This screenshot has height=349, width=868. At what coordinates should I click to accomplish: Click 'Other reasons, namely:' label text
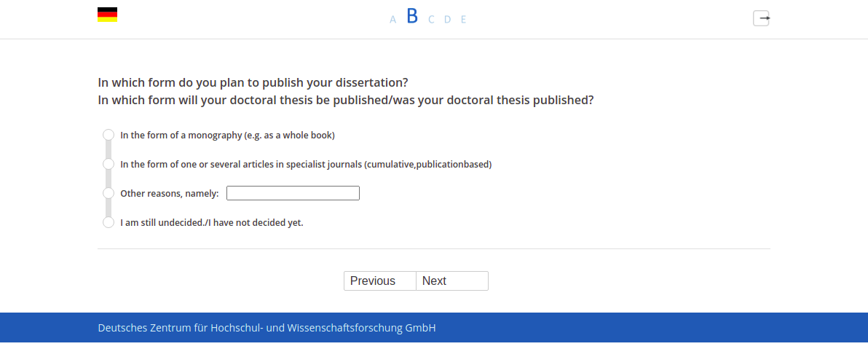point(170,193)
